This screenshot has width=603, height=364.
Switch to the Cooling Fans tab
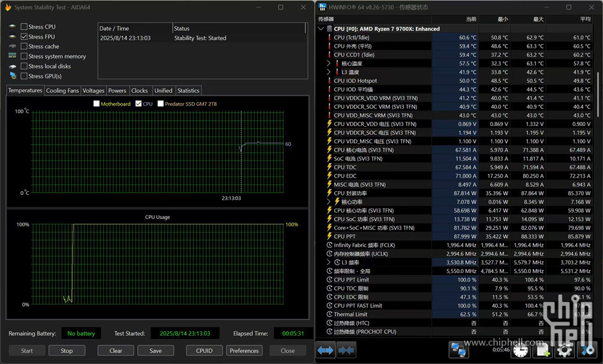[x=62, y=91]
